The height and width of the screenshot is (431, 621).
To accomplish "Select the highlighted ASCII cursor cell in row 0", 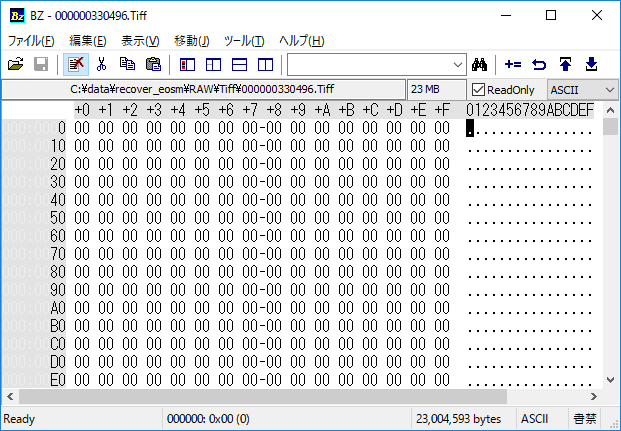I will coord(470,128).
